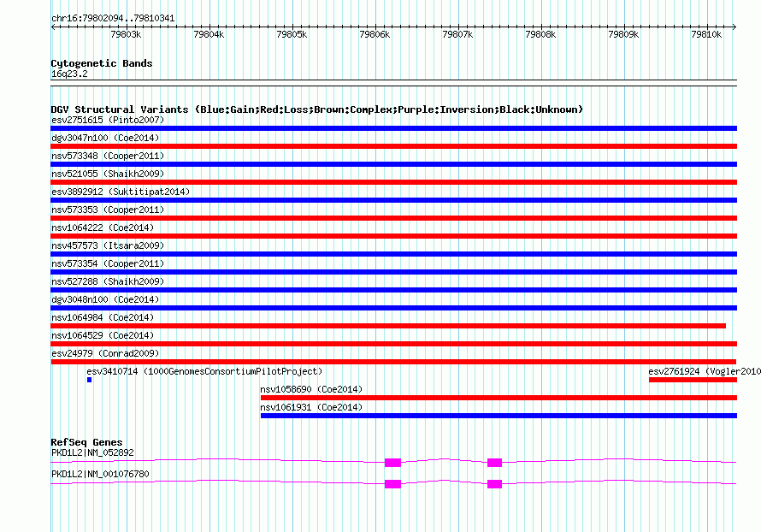Click second exon of PKD1L2 NM_001076780
This screenshot has height=532, width=761.
click(494, 484)
